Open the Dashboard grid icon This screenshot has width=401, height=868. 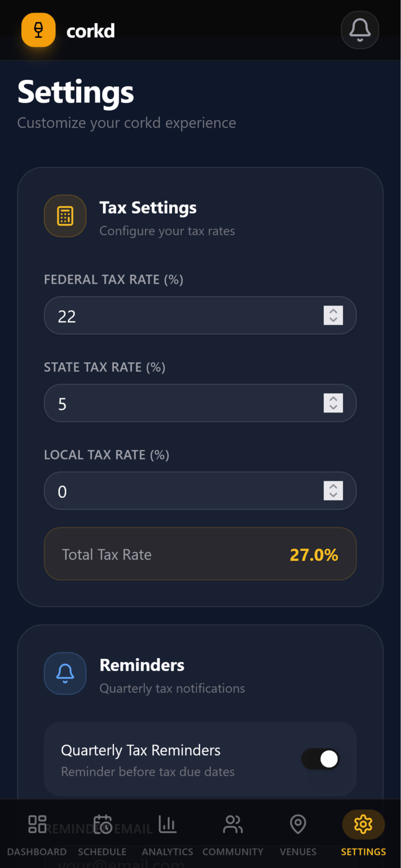coord(37,824)
